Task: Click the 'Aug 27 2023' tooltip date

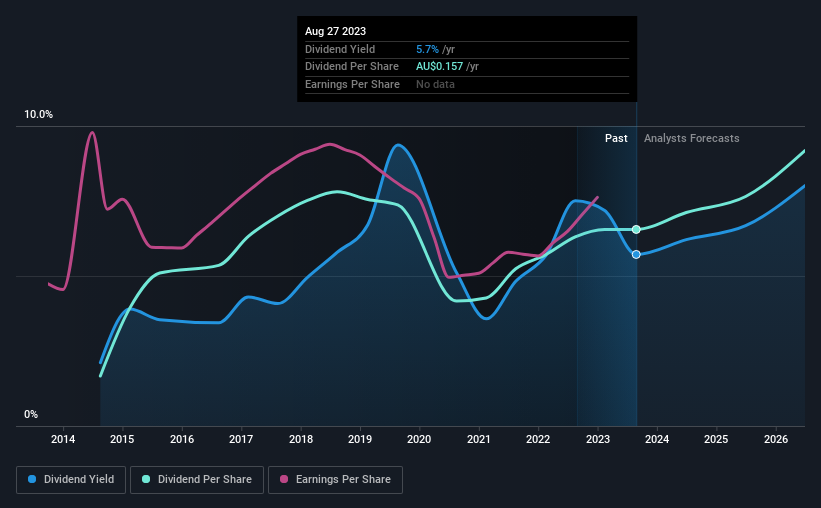Action: point(335,31)
